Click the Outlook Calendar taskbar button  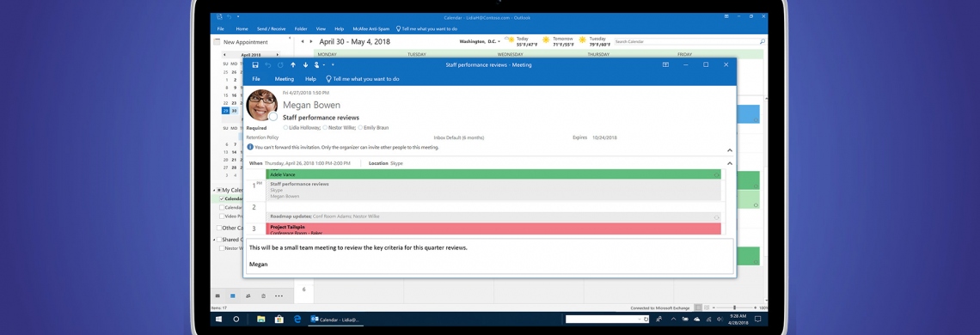click(336, 319)
